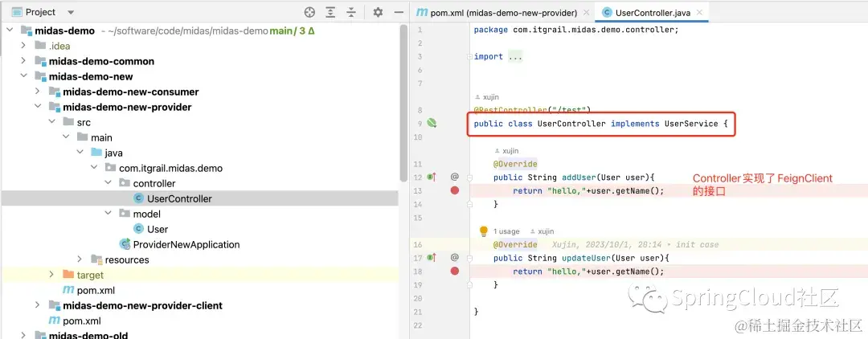Viewport: 868px width, 339px height.
Task: Expand the .idea folder
Action: pyautogui.click(x=23, y=46)
